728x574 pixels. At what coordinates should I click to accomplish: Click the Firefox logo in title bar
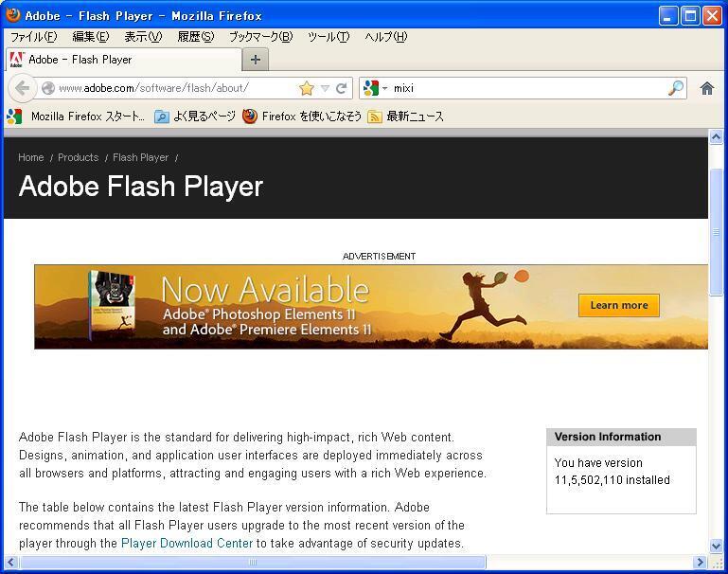[13, 15]
